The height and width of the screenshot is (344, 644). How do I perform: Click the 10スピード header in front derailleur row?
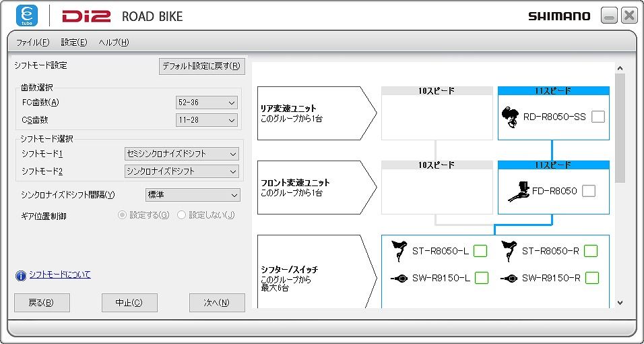(x=437, y=165)
